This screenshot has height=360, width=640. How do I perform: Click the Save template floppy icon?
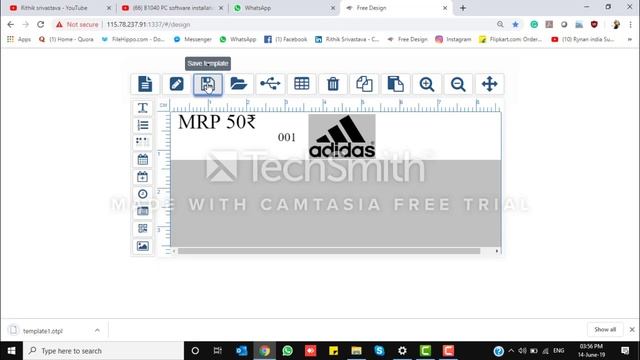(208, 84)
